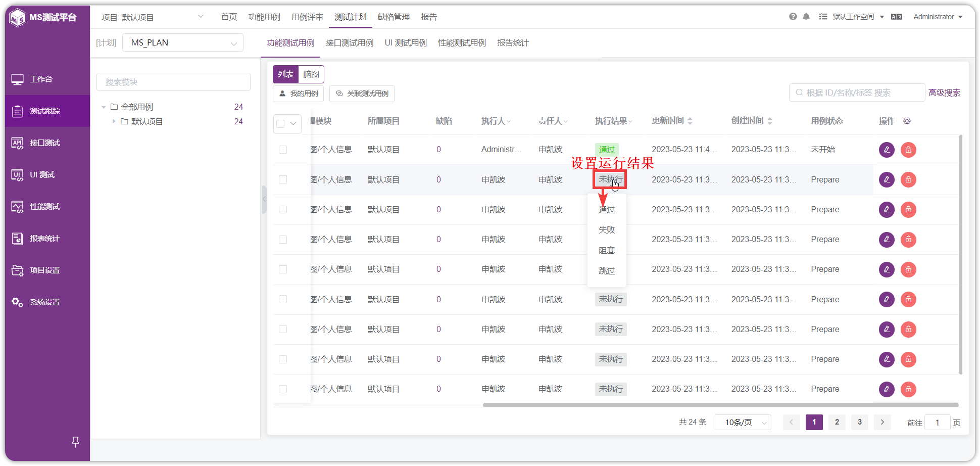Toggle the select-all header checkbox

pos(281,123)
